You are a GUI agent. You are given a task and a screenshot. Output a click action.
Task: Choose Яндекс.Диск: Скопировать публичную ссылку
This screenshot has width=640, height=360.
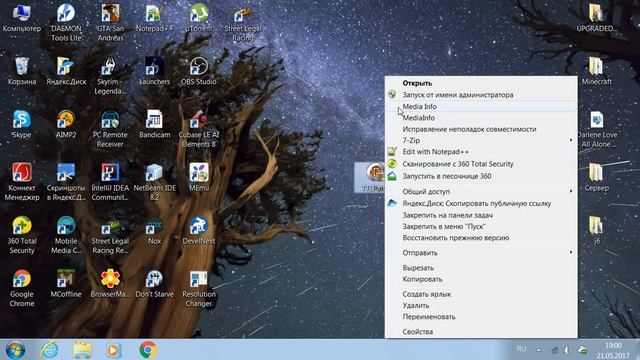[481, 203]
